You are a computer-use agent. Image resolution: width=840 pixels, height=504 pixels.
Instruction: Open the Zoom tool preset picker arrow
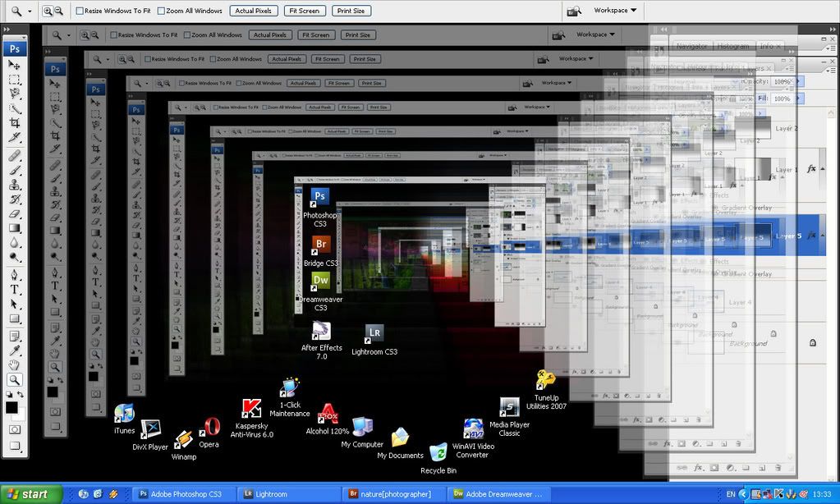tap(30, 11)
